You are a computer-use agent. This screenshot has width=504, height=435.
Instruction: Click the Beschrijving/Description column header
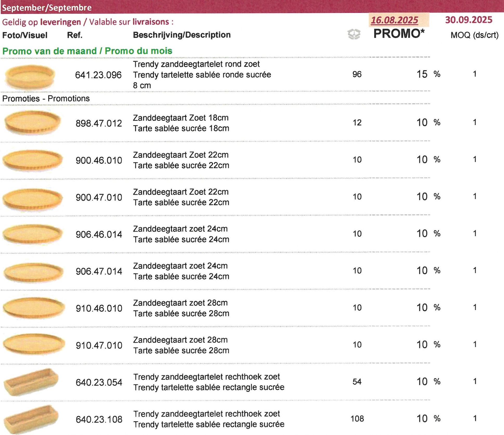pyautogui.click(x=182, y=35)
